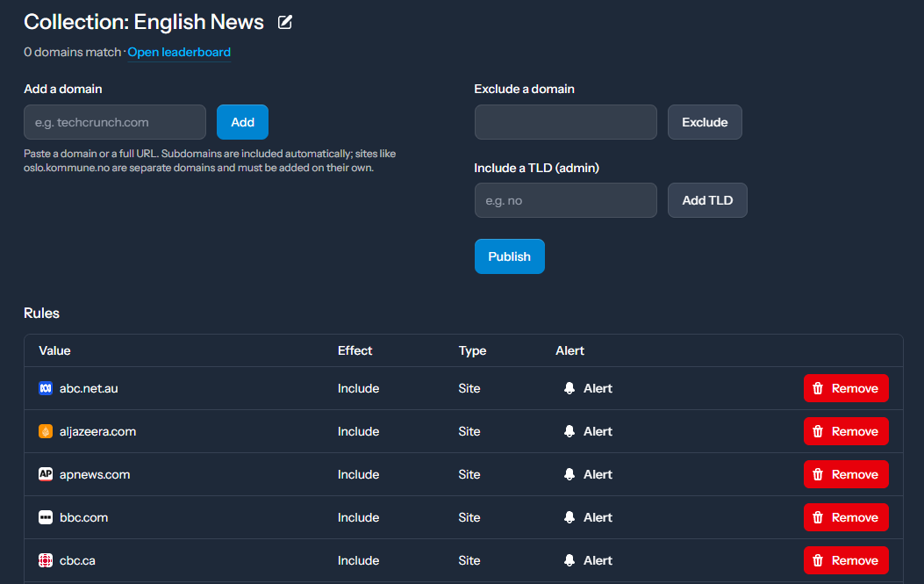The height and width of the screenshot is (584, 924).
Task: Focus the Add a domain input
Action: pos(115,122)
